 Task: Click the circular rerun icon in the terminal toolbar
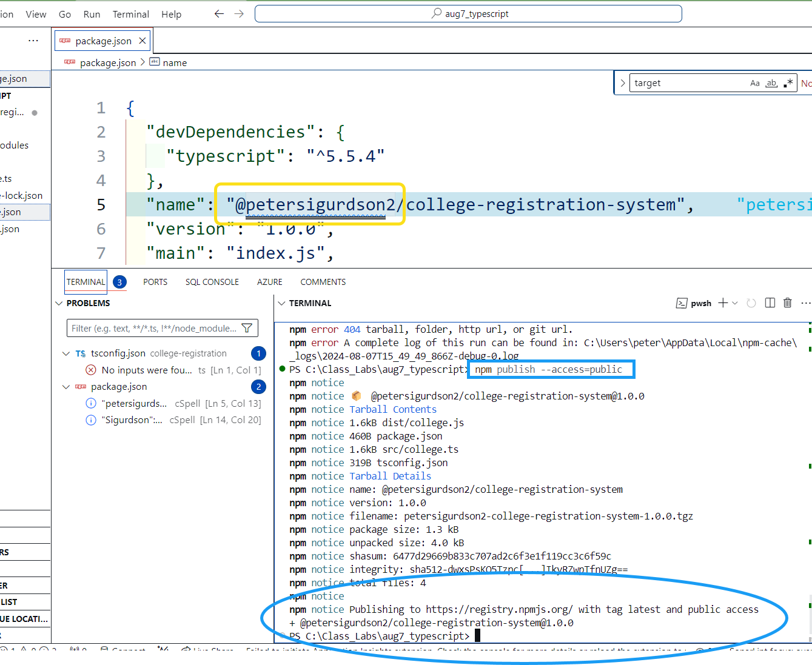(751, 303)
